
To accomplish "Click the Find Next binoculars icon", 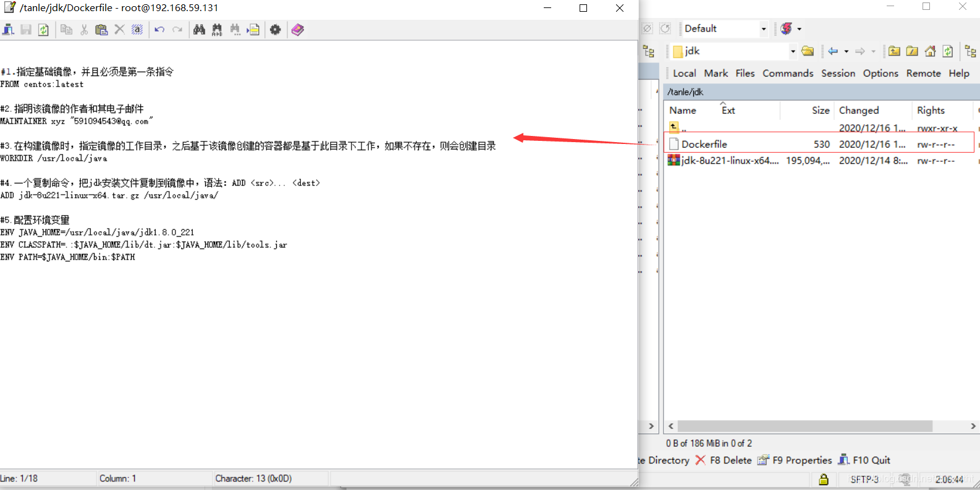I will coord(235,30).
